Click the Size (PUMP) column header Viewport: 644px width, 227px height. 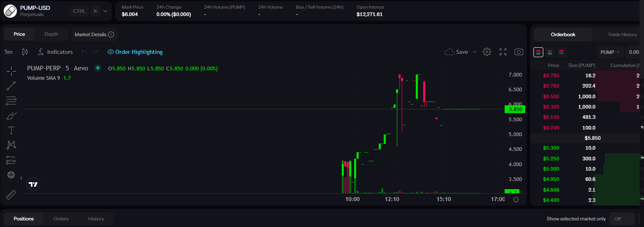[x=581, y=65]
